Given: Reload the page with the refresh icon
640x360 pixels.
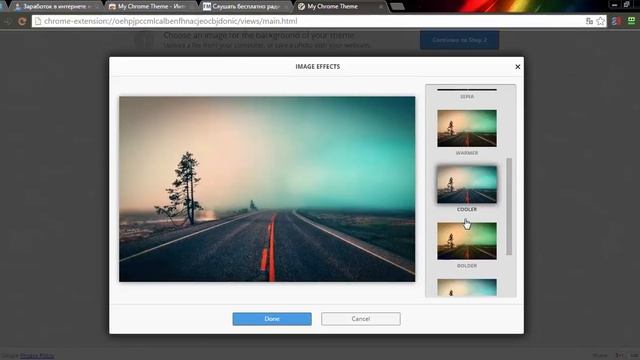Looking at the screenshot, I should tap(22, 21).
